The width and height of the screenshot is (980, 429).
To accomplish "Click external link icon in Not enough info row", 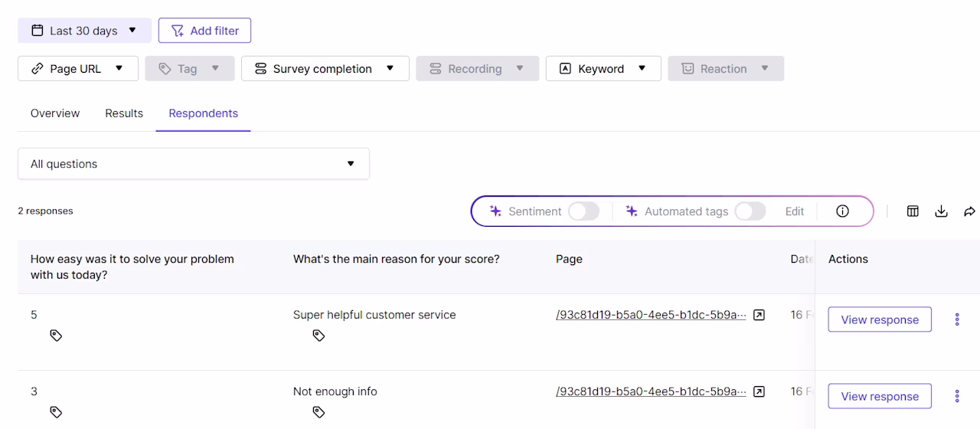I will click(759, 391).
